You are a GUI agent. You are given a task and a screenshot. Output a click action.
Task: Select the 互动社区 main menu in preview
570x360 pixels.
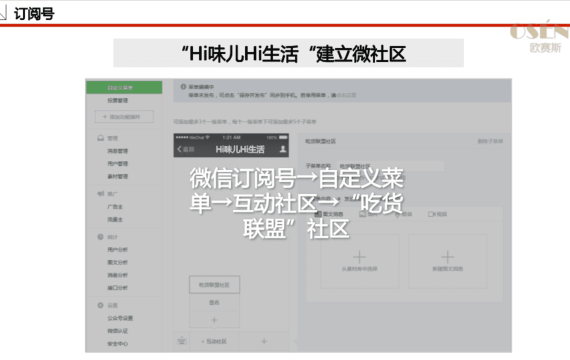pyautogui.click(x=214, y=341)
